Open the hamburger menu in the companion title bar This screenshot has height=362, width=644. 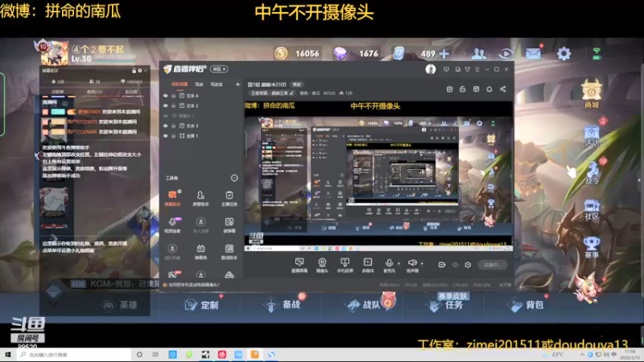(477, 69)
